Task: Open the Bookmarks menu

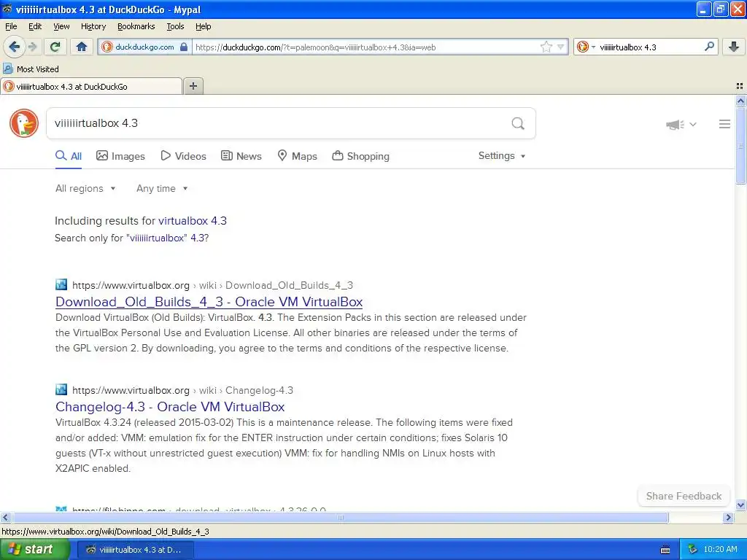Action: click(x=136, y=26)
